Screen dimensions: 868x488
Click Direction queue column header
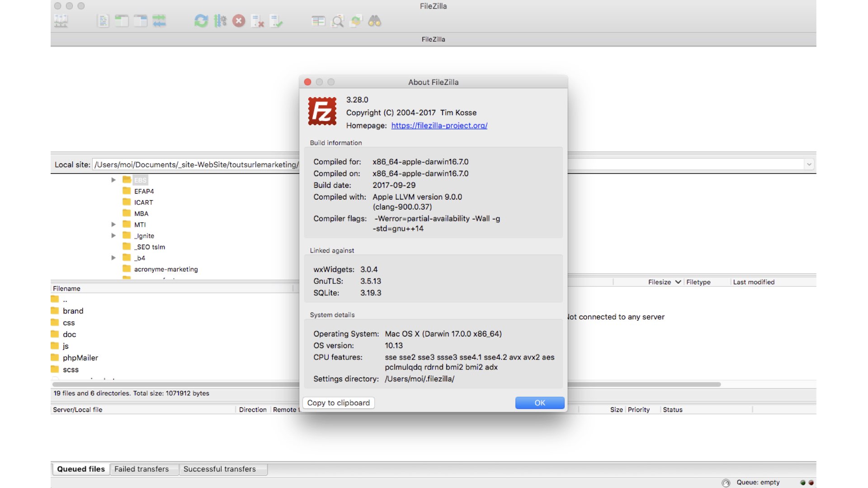[253, 409]
